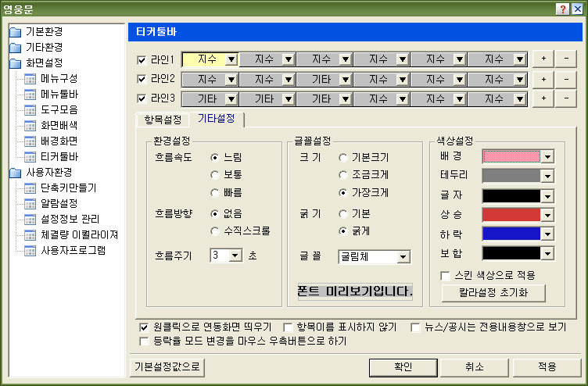This screenshot has height=386, width=588.
Task: Click the 메뉴구성 icon in the tree
Action: (x=30, y=78)
